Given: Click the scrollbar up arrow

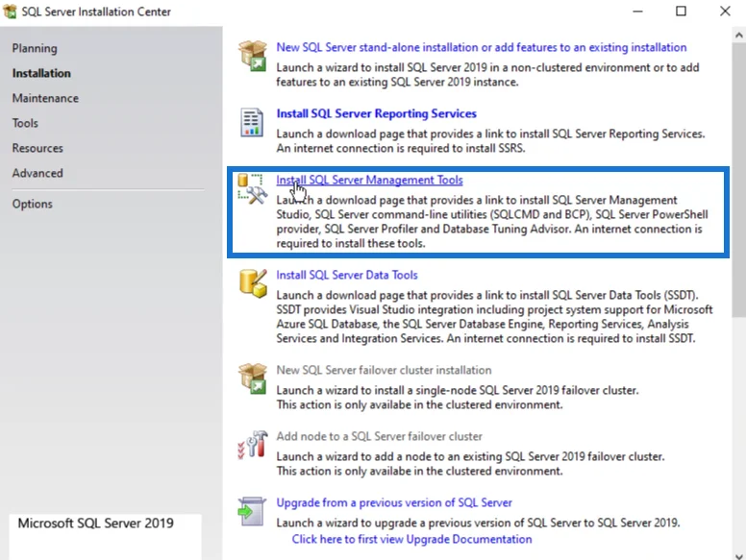Looking at the screenshot, I should pyautogui.click(x=739, y=35).
